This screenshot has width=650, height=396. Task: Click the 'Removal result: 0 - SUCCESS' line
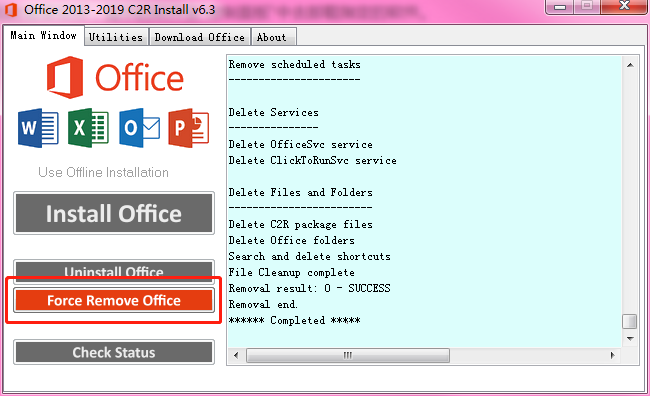[x=309, y=288]
